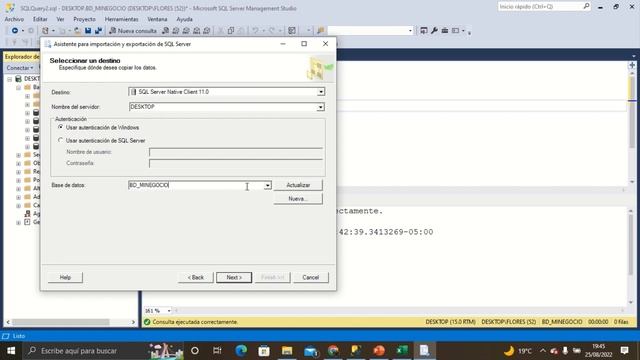Collapse the DESKTOP server node in Object Explorer
The width and height of the screenshot is (640, 360).
(x=9, y=79)
